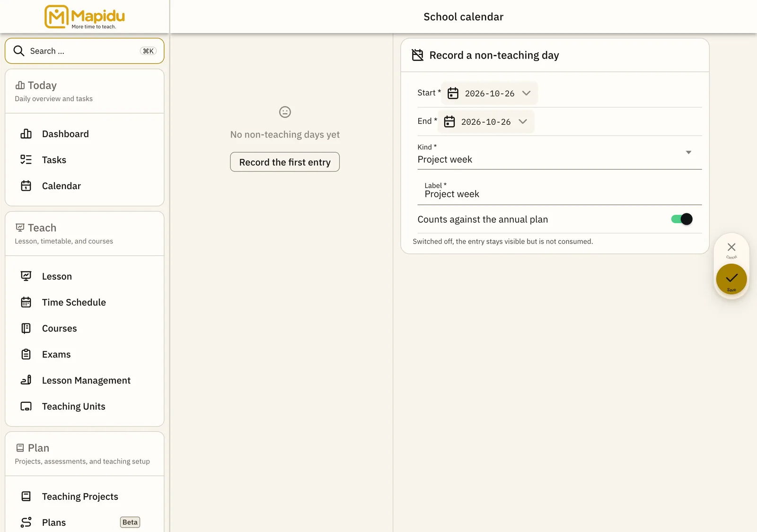Image resolution: width=757 pixels, height=532 pixels.
Task: Click the Teach section heading
Action: click(x=42, y=227)
